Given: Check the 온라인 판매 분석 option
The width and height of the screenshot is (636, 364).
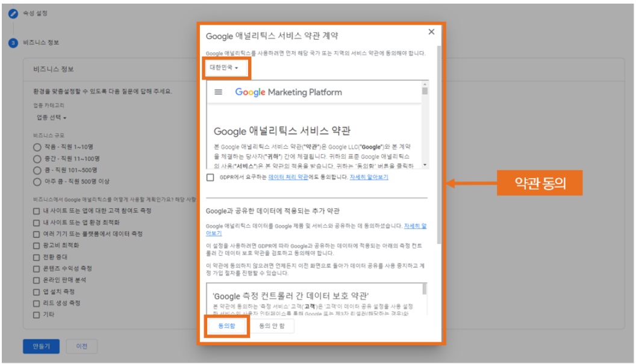Looking at the screenshot, I should pyautogui.click(x=37, y=280).
